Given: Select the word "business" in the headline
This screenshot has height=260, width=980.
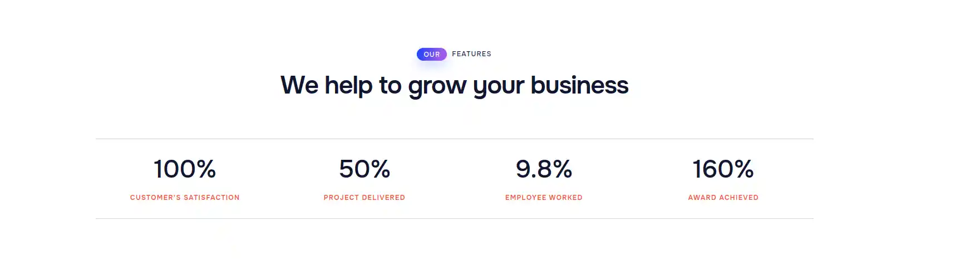Looking at the screenshot, I should point(579,85).
